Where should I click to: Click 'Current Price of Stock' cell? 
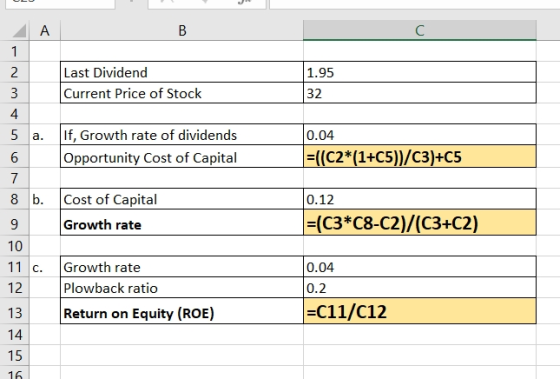point(182,93)
